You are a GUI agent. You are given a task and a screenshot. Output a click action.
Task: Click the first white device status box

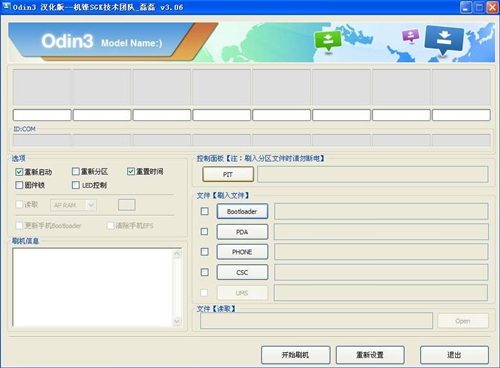coord(42,115)
